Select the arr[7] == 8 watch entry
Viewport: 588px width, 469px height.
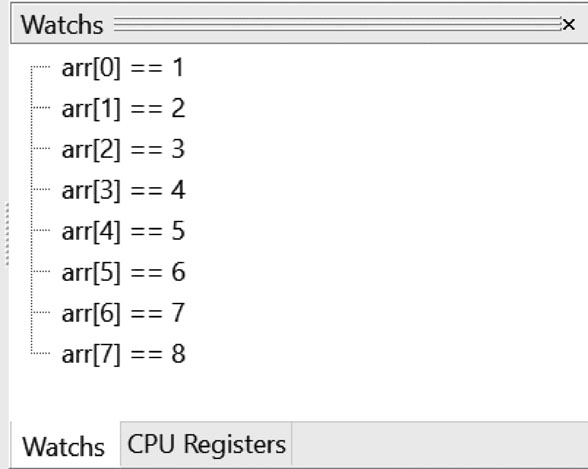pos(123,354)
